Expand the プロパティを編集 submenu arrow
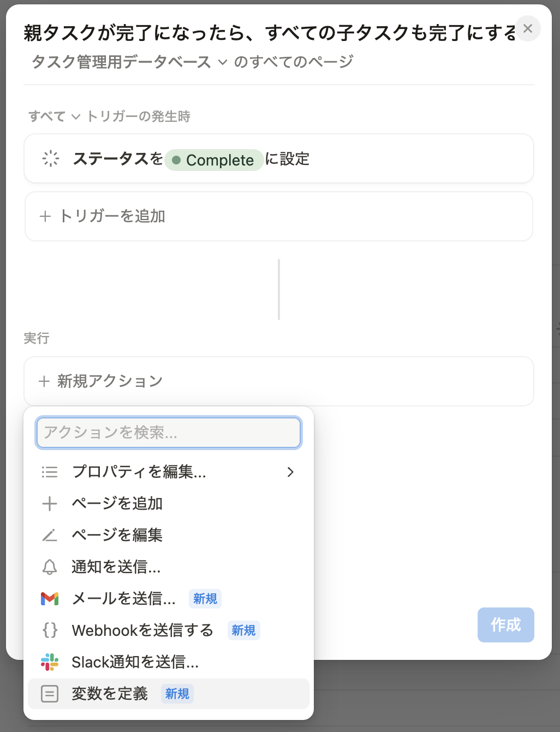This screenshot has width=560, height=732. [290, 472]
